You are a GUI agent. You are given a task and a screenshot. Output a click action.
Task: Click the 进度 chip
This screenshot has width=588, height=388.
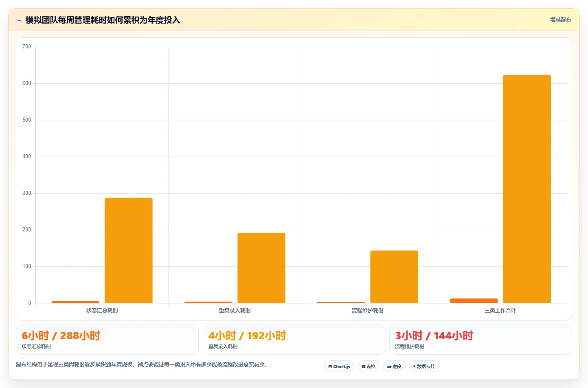tap(394, 366)
